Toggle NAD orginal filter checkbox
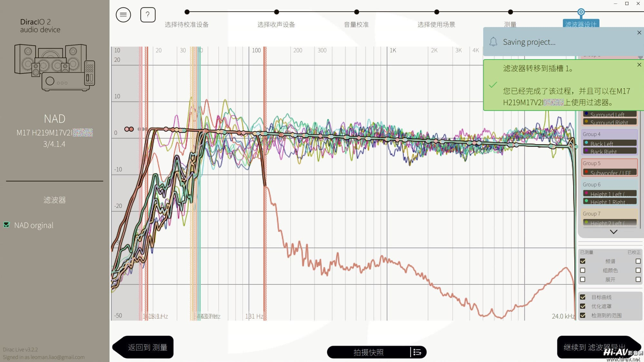Image resolution: width=644 pixels, height=362 pixels. pos(6,225)
